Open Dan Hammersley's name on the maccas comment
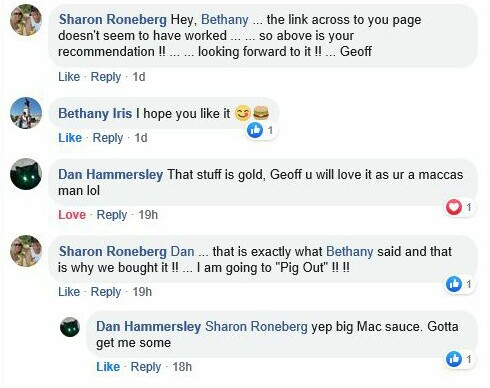Viewport: 490px width, 388px height. [111, 174]
